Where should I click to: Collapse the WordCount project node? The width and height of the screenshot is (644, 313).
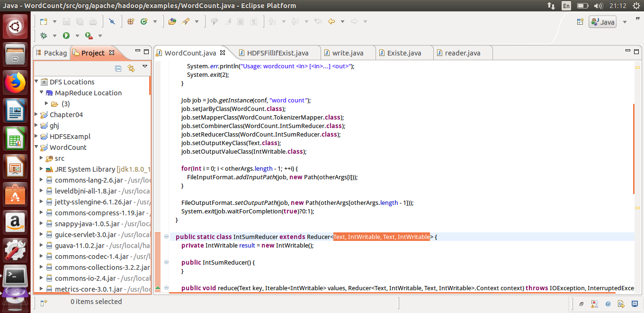click(37, 147)
